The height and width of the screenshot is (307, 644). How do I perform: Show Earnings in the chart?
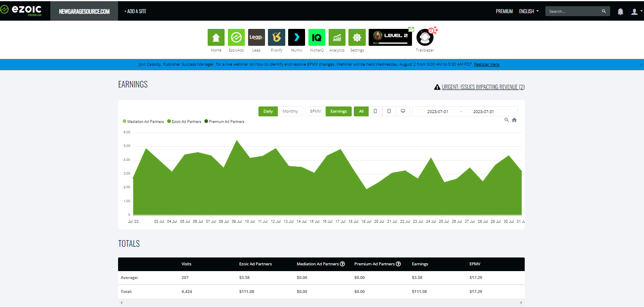(339, 111)
